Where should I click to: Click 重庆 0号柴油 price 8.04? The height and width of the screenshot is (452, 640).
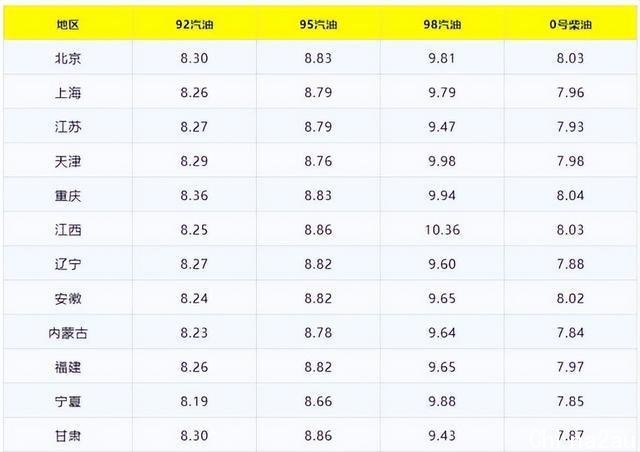pos(570,195)
